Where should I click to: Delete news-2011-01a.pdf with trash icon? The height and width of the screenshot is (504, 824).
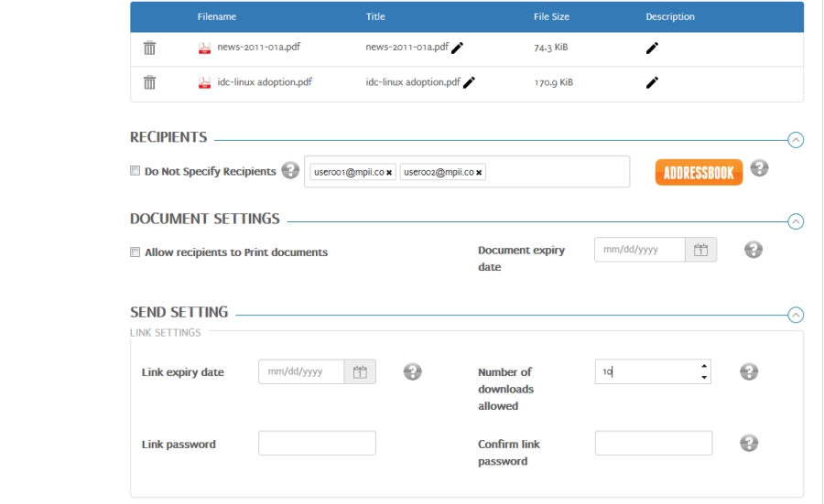tap(148, 48)
